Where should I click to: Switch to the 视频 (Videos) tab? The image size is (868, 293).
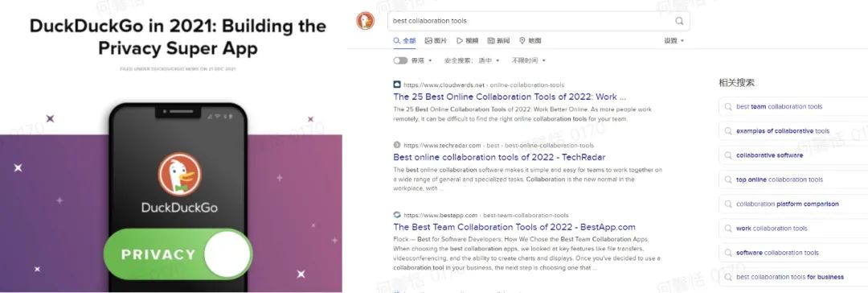pos(467,40)
